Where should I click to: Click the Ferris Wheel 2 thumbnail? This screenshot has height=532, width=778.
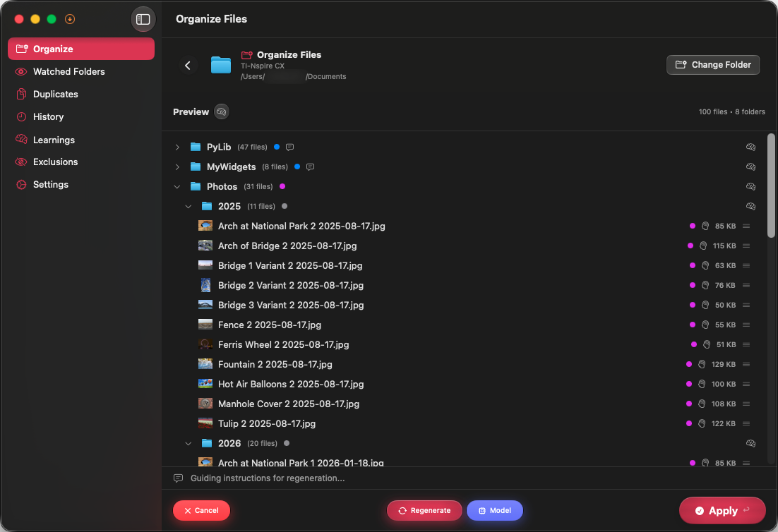click(x=205, y=344)
